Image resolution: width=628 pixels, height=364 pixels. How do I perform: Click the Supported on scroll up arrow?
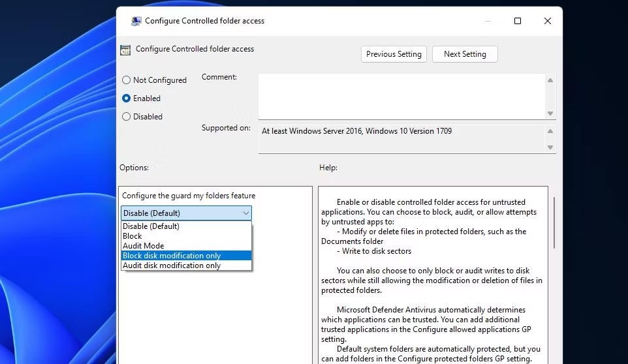pyautogui.click(x=550, y=130)
